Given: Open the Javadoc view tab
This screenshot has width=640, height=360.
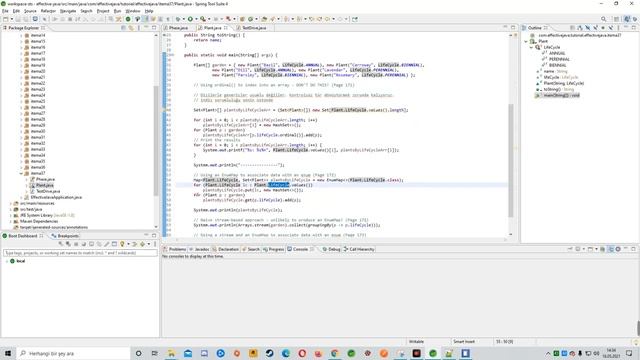Looking at the screenshot, I should click(199, 249).
